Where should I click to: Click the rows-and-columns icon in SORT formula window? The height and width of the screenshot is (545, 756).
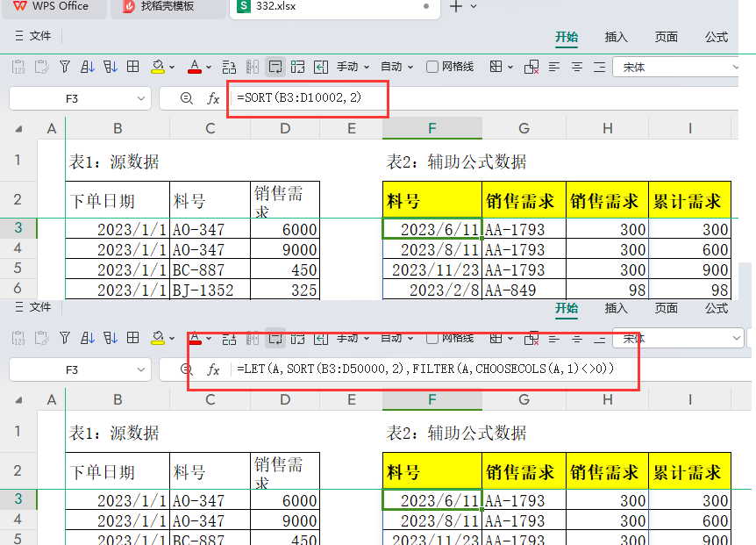229,67
